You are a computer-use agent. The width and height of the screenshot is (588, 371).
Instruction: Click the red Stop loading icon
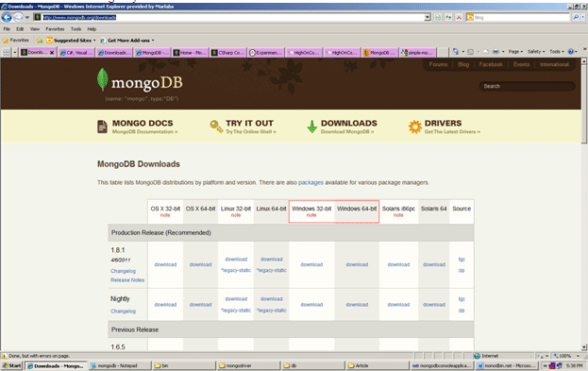pos(459,17)
